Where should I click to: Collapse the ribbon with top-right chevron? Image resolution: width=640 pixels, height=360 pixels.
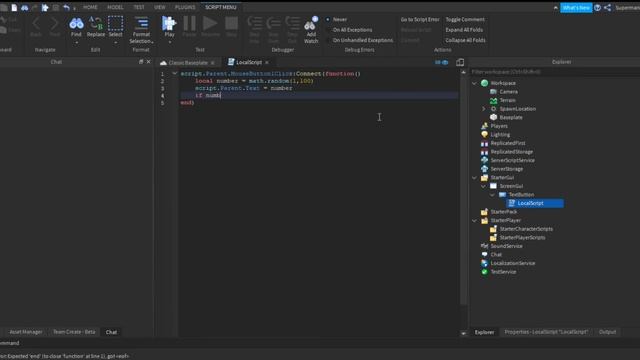pos(556,7)
